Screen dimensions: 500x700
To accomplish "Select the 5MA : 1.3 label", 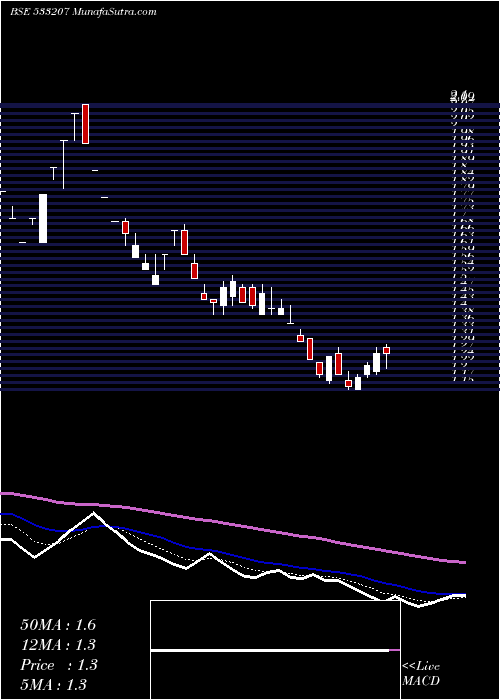I will pyautogui.click(x=54, y=685).
